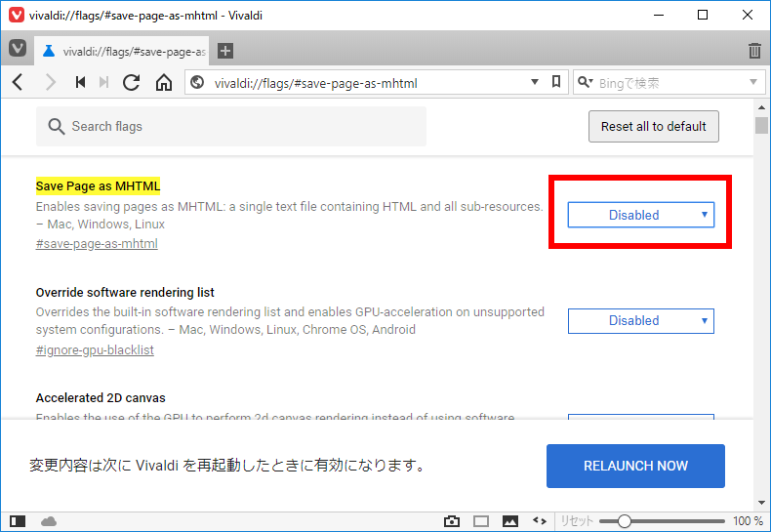Open the #save-page-as-mhtml anchor link
The height and width of the screenshot is (532, 771).
97,244
